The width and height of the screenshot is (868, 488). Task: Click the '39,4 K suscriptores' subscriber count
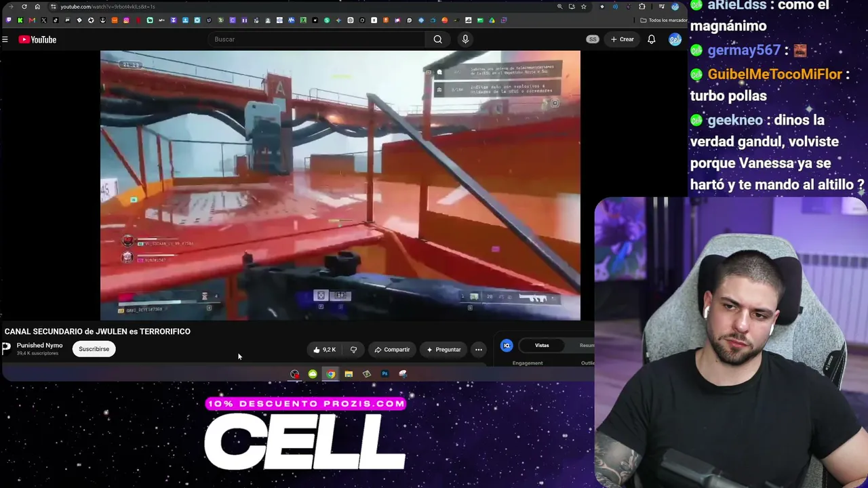click(x=37, y=354)
